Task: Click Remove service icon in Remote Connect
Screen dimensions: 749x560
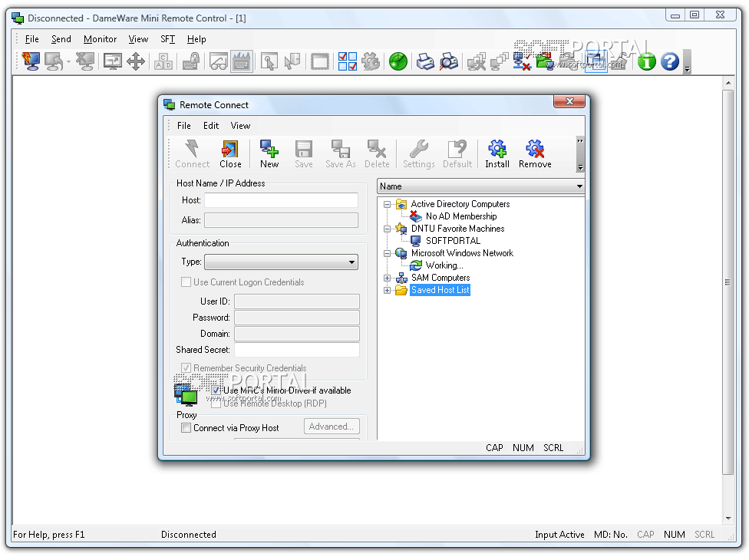Action: tap(535, 153)
